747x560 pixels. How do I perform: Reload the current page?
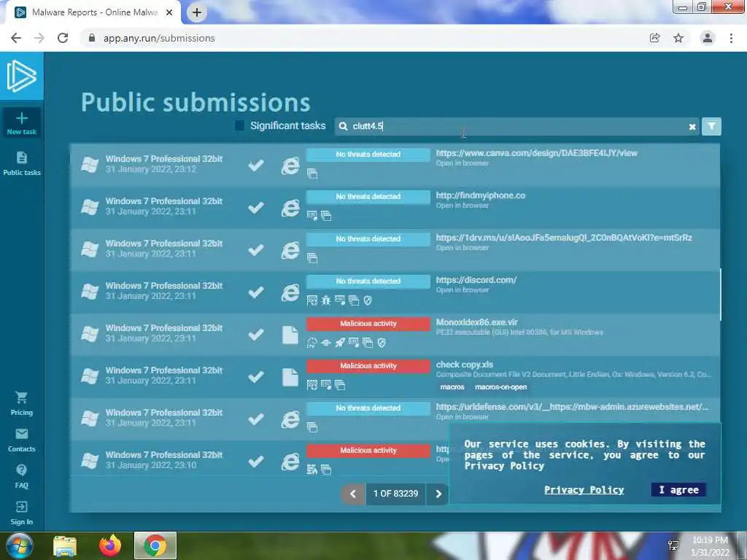point(63,38)
